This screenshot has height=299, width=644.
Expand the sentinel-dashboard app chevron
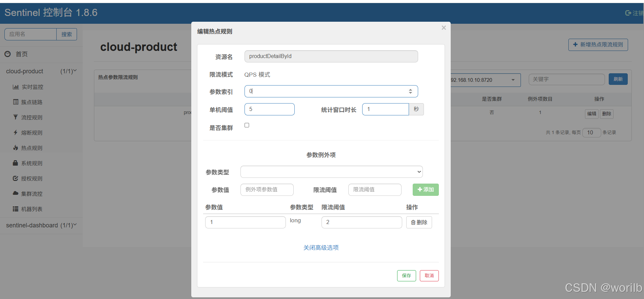[75, 225]
